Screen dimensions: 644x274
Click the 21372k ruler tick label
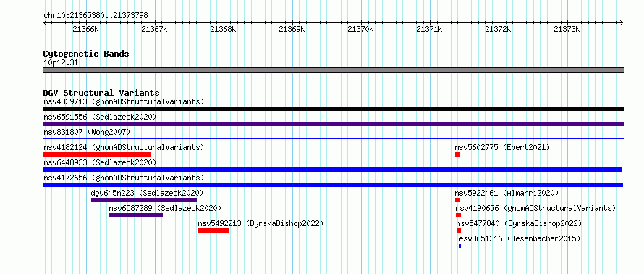coord(499,29)
